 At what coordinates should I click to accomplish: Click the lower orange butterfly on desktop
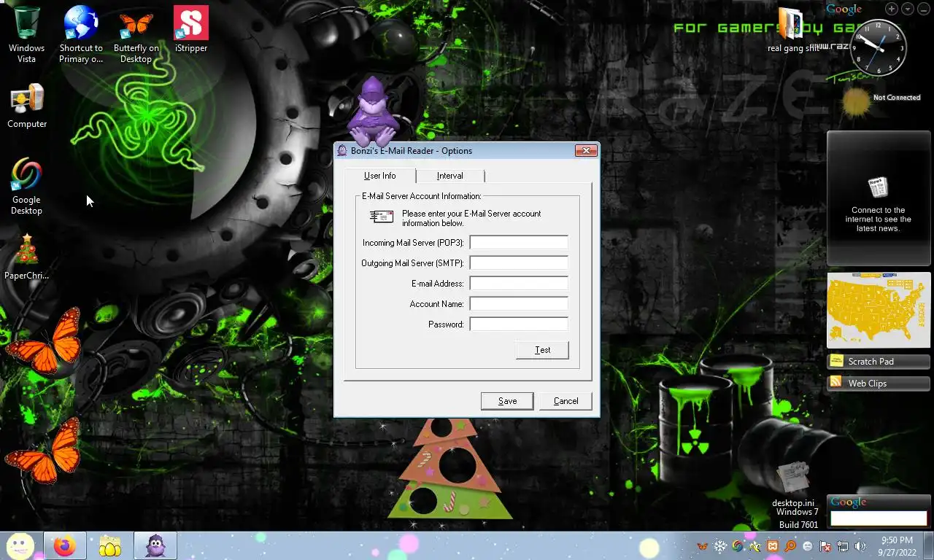tap(44, 450)
